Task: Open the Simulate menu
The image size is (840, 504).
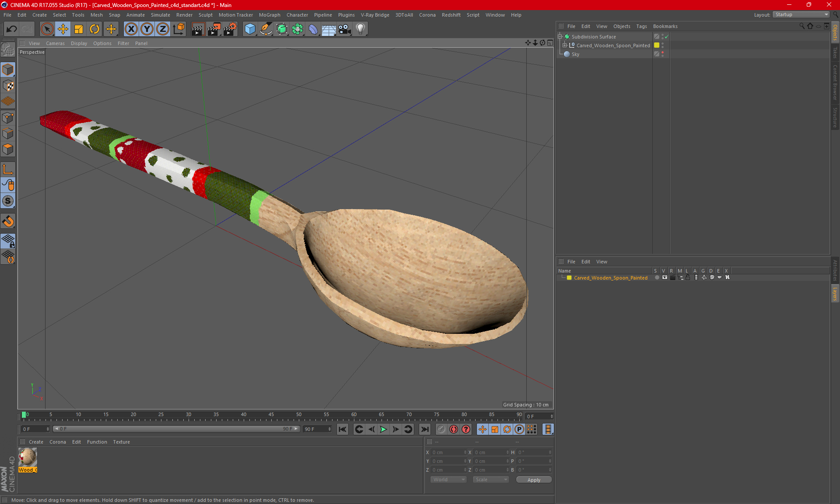Action: click(x=160, y=15)
